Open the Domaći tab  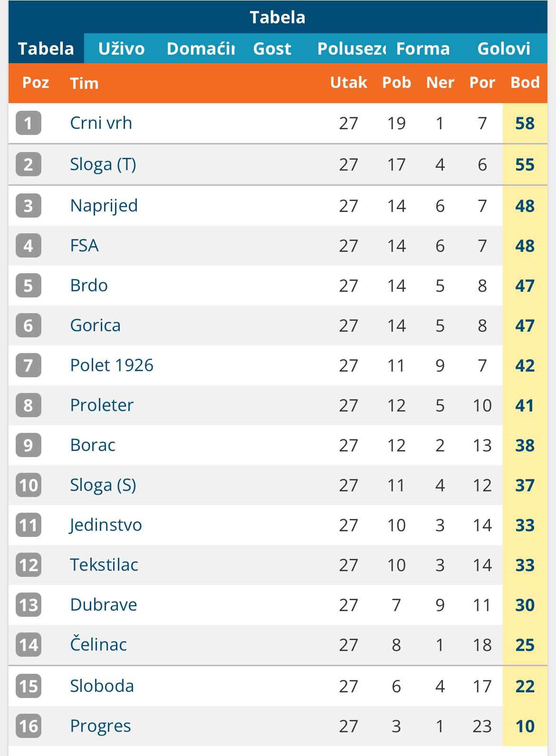tap(201, 48)
